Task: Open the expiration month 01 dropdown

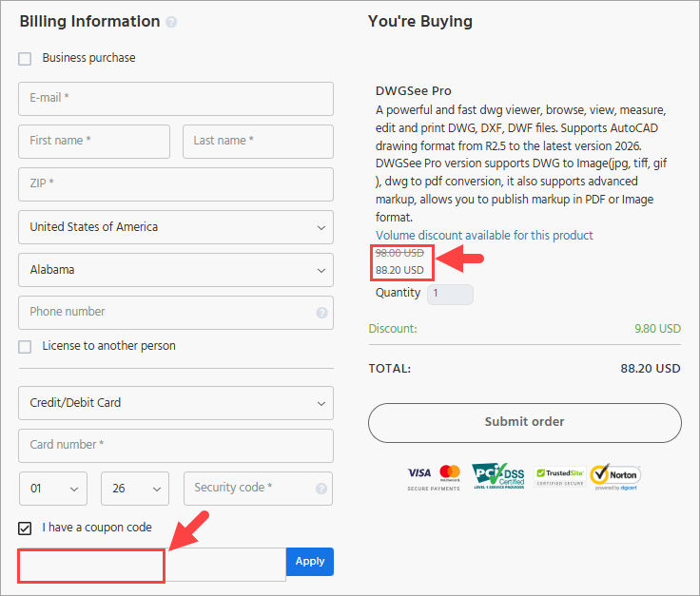Action: (x=53, y=489)
